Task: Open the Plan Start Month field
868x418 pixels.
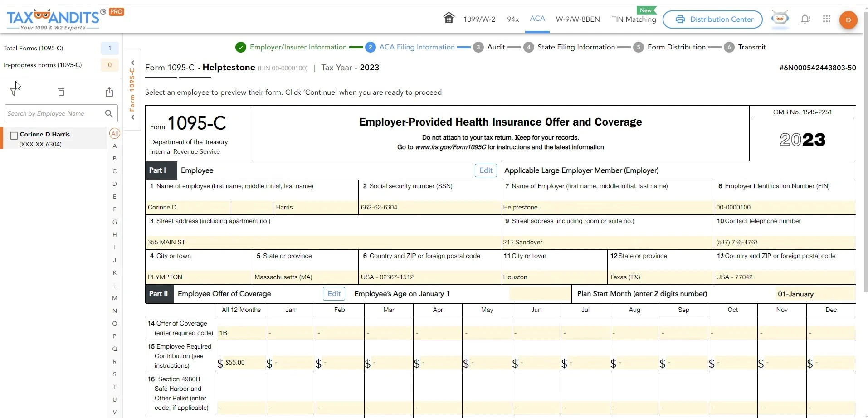Action: click(x=814, y=294)
